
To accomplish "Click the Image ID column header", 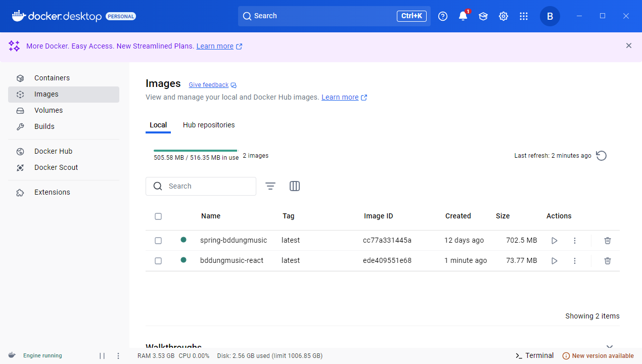I will [378, 216].
